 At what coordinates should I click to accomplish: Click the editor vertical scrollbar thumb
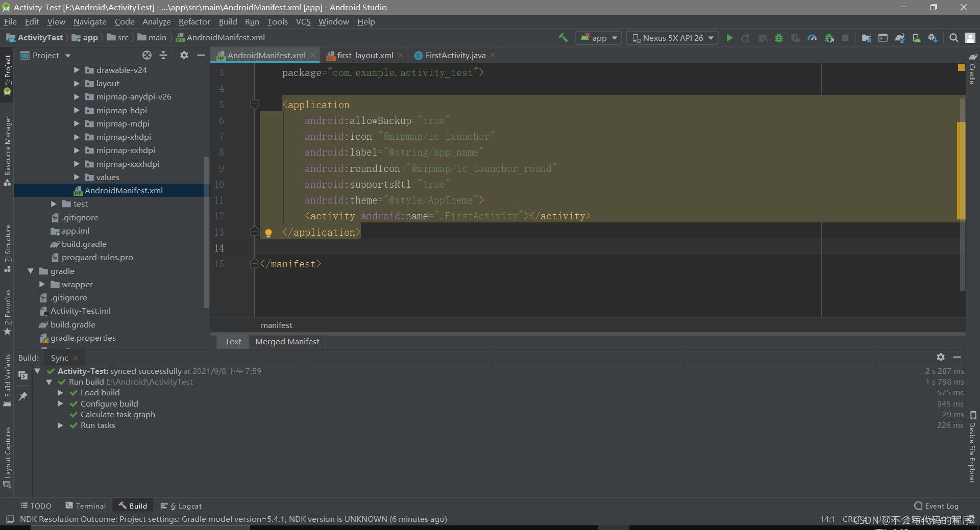[962, 194]
